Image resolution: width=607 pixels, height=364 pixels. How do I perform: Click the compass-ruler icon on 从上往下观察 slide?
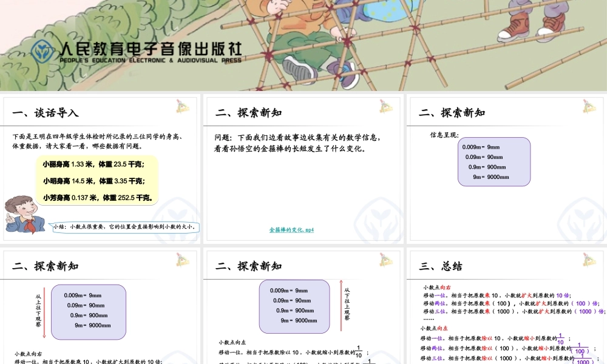click(x=183, y=260)
